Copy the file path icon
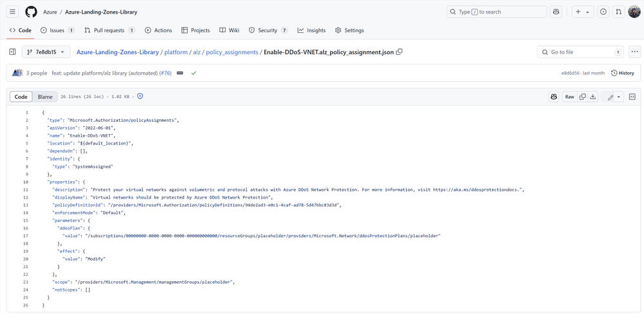The image size is (644, 314). point(399,52)
